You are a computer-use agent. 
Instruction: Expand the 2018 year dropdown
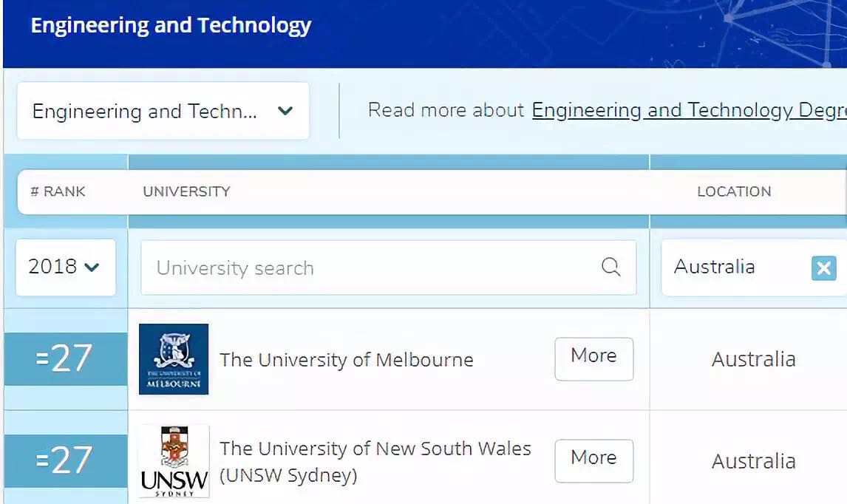click(64, 267)
